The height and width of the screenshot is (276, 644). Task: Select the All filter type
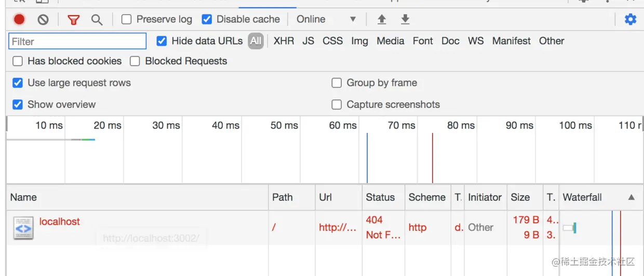coord(256,41)
